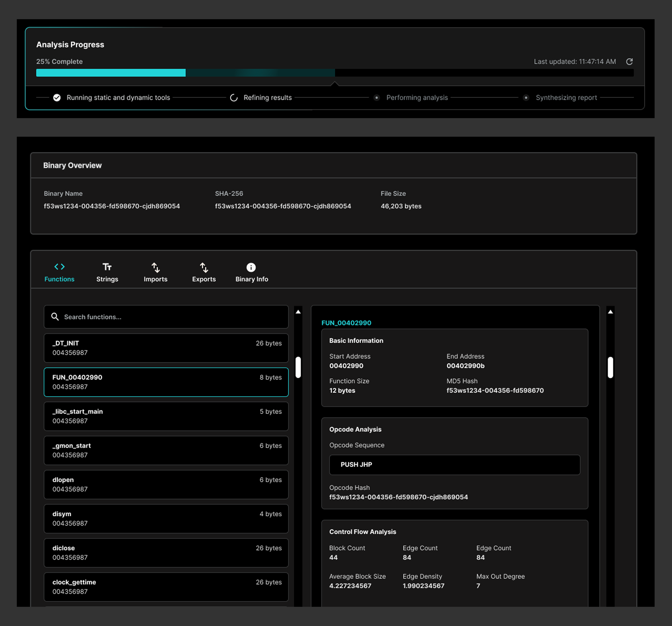
Task: Click the checkmark on Running static and dynamic tools
Action: tap(57, 97)
